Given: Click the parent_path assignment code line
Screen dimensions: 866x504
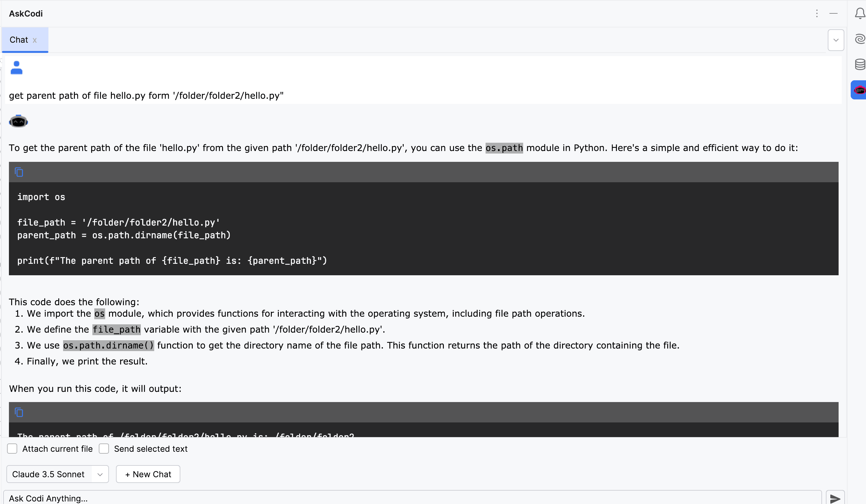Looking at the screenshot, I should (124, 235).
